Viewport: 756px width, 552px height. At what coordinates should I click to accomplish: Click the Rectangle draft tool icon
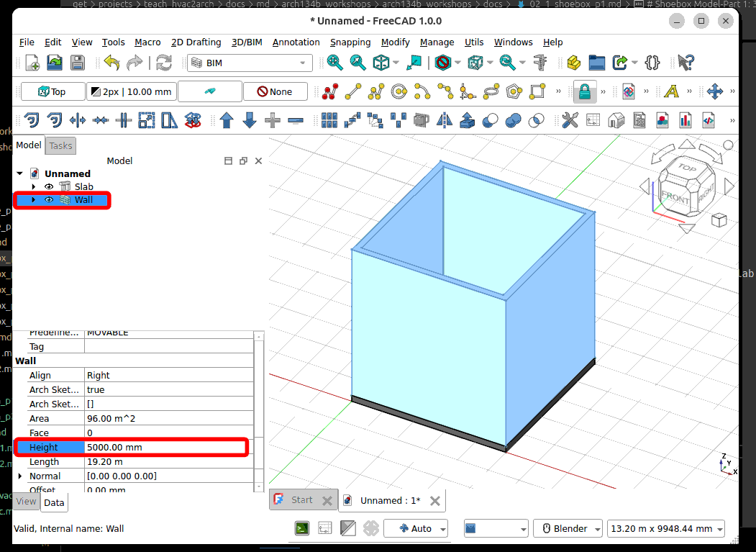(x=537, y=92)
